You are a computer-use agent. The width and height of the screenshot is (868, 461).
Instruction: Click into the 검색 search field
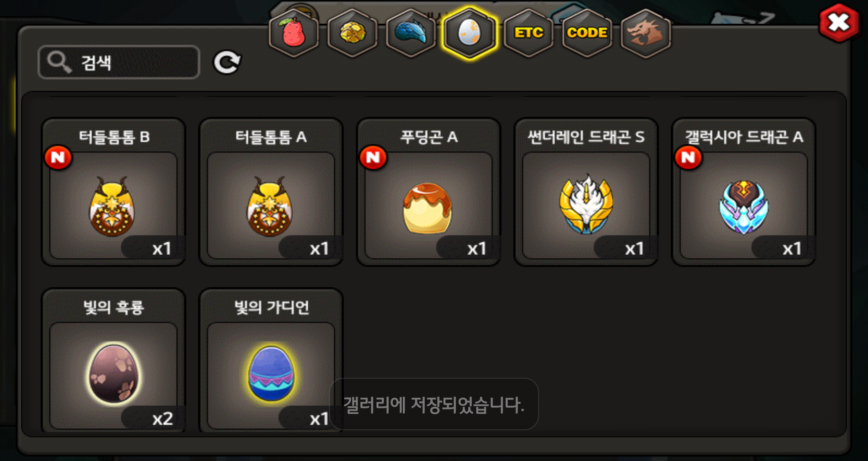click(119, 62)
